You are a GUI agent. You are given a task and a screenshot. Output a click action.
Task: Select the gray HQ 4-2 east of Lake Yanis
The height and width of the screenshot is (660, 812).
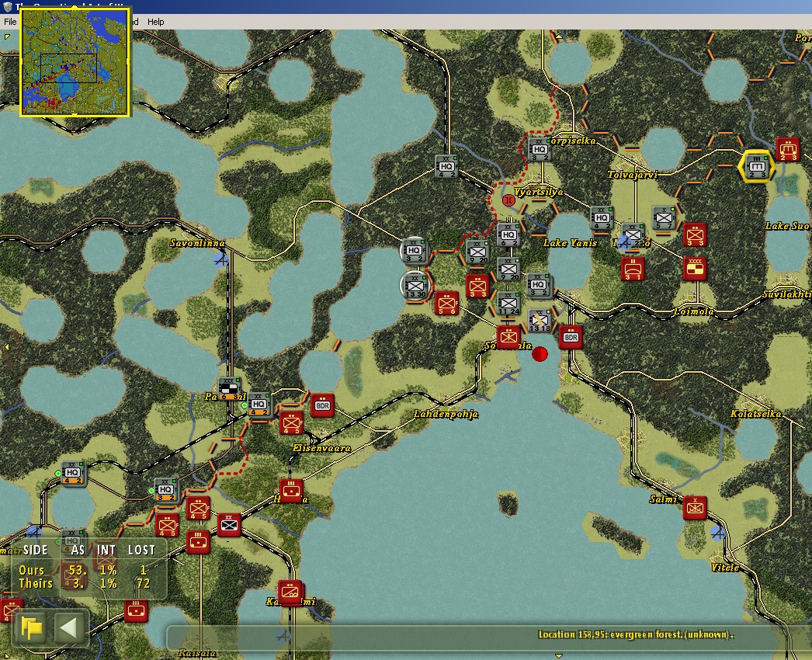601,218
